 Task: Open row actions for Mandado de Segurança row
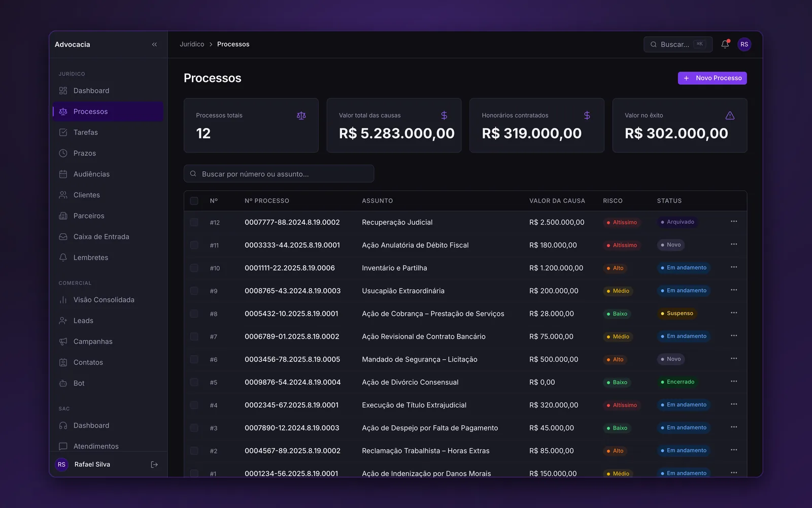tap(734, 359)
